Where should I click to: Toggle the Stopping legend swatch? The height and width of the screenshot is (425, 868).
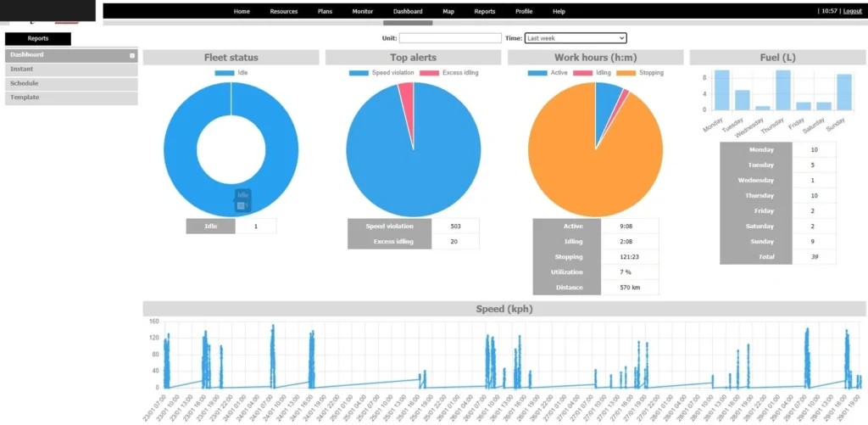click(626, 73)
